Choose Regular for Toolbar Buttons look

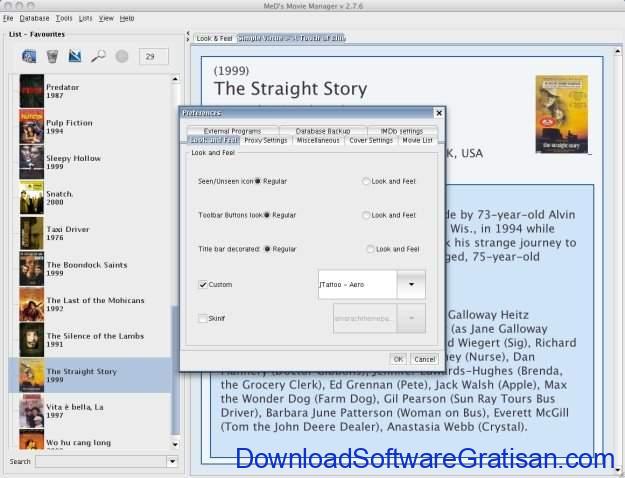267,215
